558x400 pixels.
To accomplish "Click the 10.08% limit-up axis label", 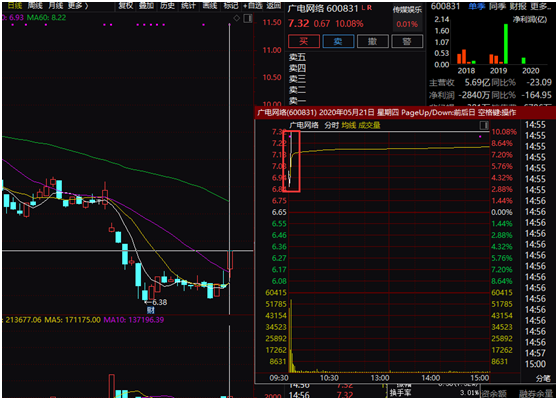I will (504, 132).
